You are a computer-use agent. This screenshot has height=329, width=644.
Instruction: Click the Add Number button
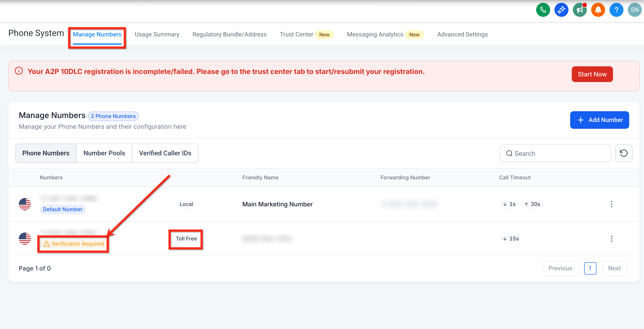pyautogui.click(x=599, y=120)
